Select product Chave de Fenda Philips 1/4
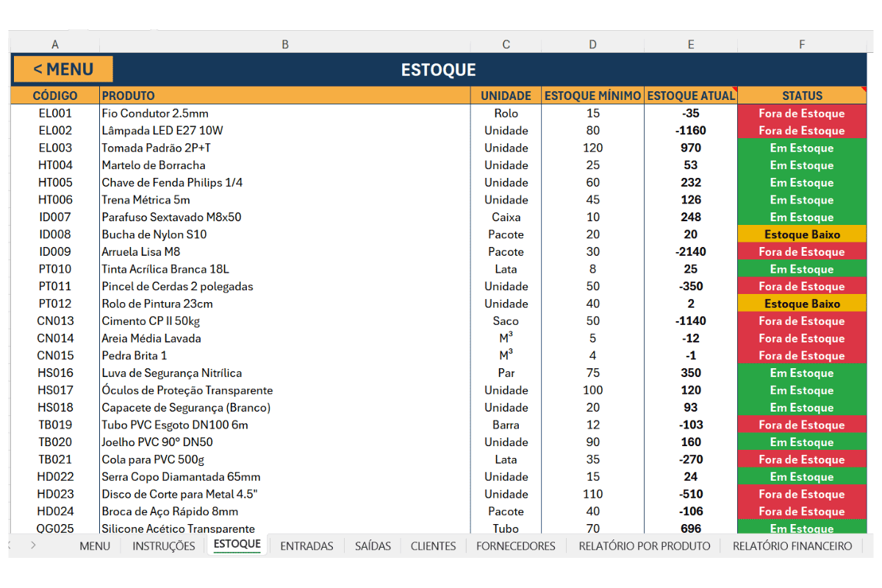Screen dimensions: 882x588 point(172,182)
